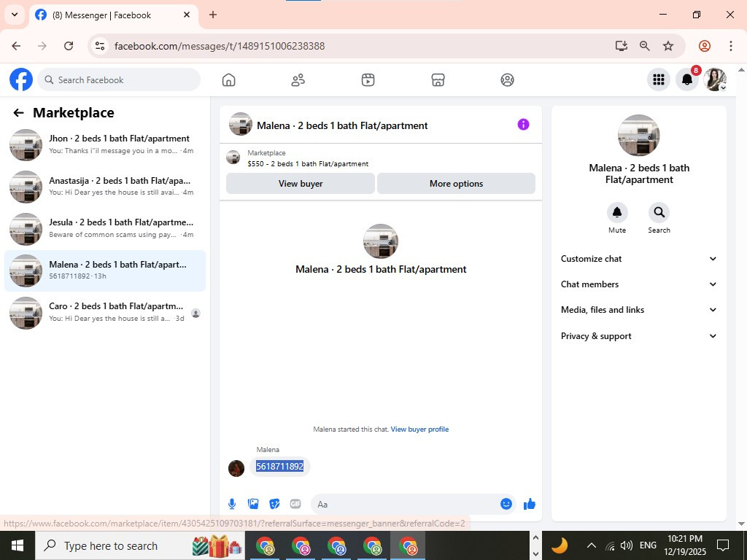747x560 pixels.
Task: Open account profile picture menu
Action: click(715, 79)
